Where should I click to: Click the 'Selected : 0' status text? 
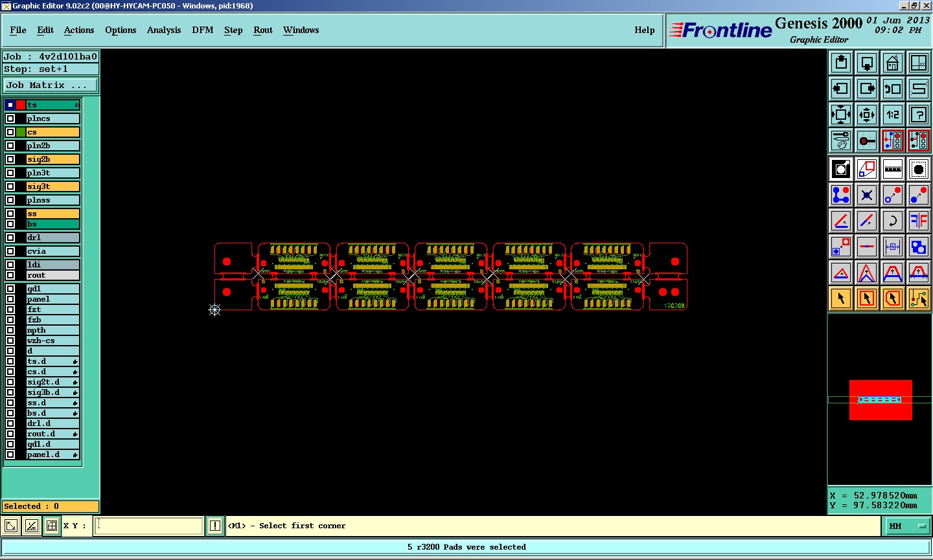click(32, 506)
